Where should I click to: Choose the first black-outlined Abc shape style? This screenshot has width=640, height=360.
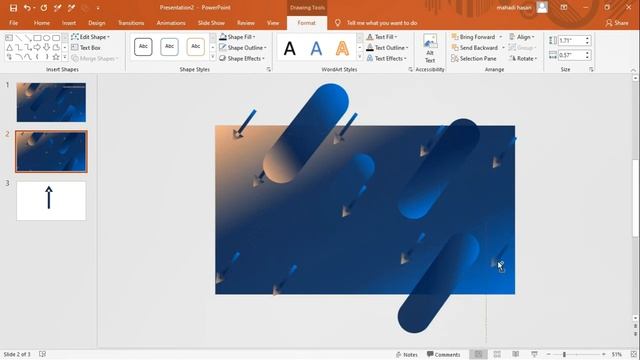pos(143,47)
